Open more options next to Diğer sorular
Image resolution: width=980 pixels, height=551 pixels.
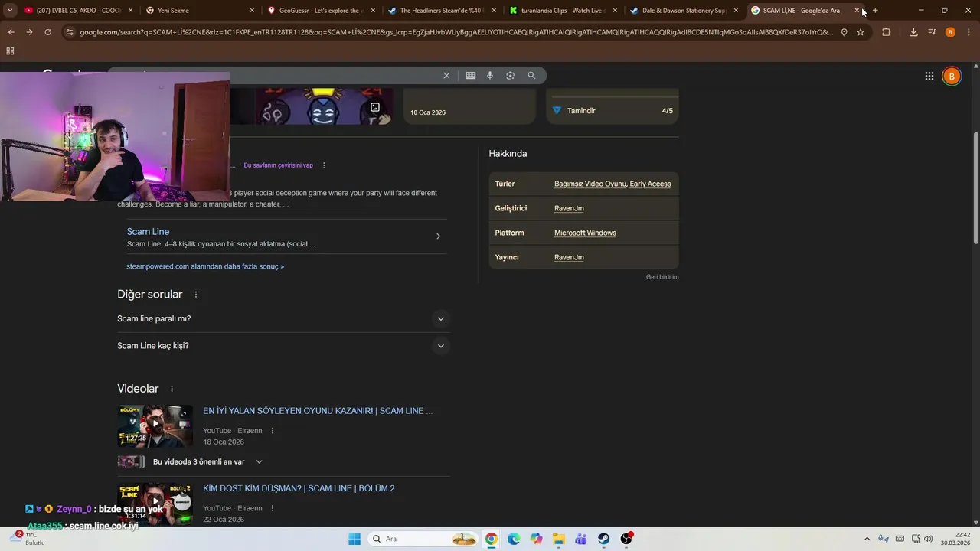pos(196,295)
